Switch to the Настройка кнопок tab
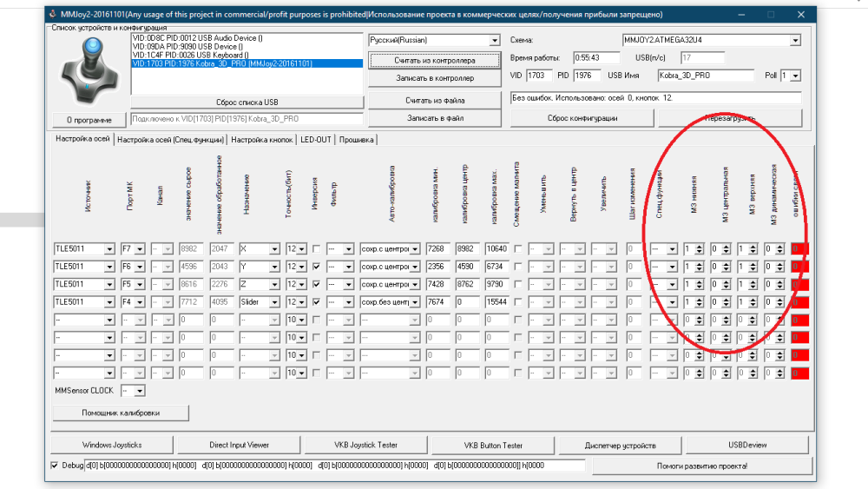This screenshot has width=868, height=489. click(262, 140)
